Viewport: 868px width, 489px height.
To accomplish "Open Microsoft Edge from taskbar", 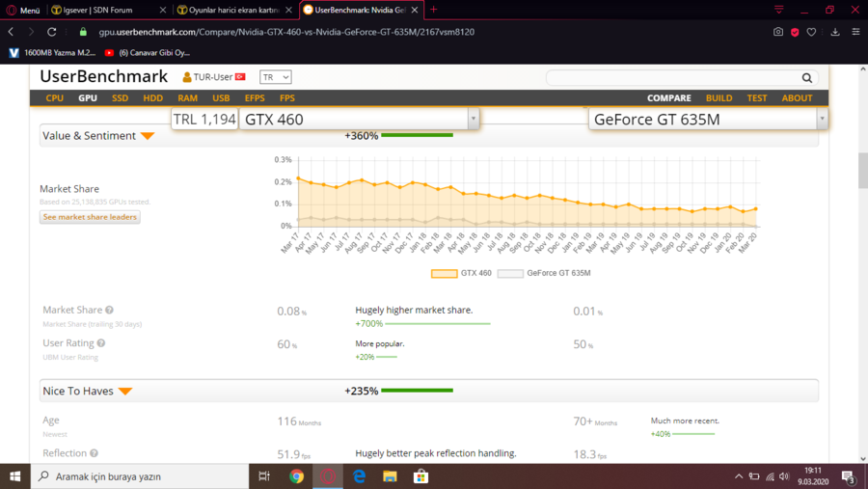I will [359, 476].
